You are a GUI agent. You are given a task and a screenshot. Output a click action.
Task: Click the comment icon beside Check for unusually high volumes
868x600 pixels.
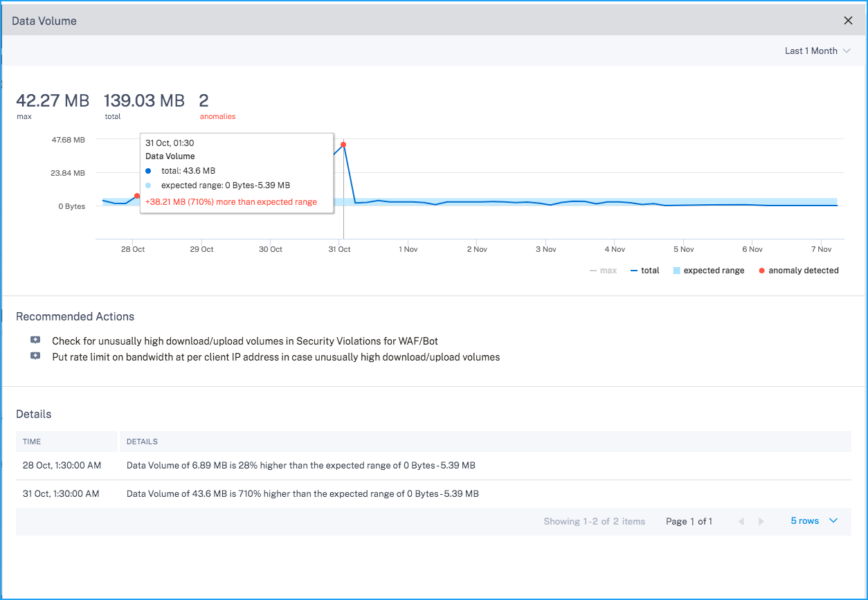pos(35,340)
